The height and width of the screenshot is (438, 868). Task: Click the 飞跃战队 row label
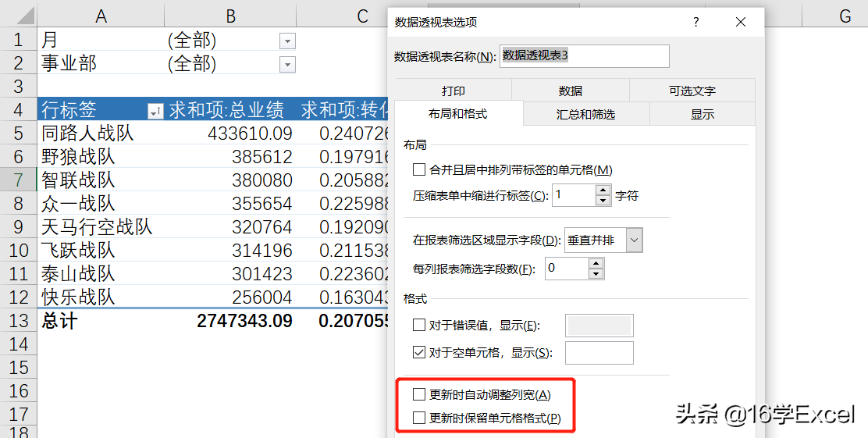(101, 250)
